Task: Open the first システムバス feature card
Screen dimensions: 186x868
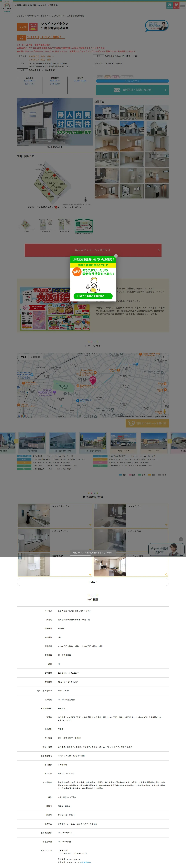Action: [131, 516]
